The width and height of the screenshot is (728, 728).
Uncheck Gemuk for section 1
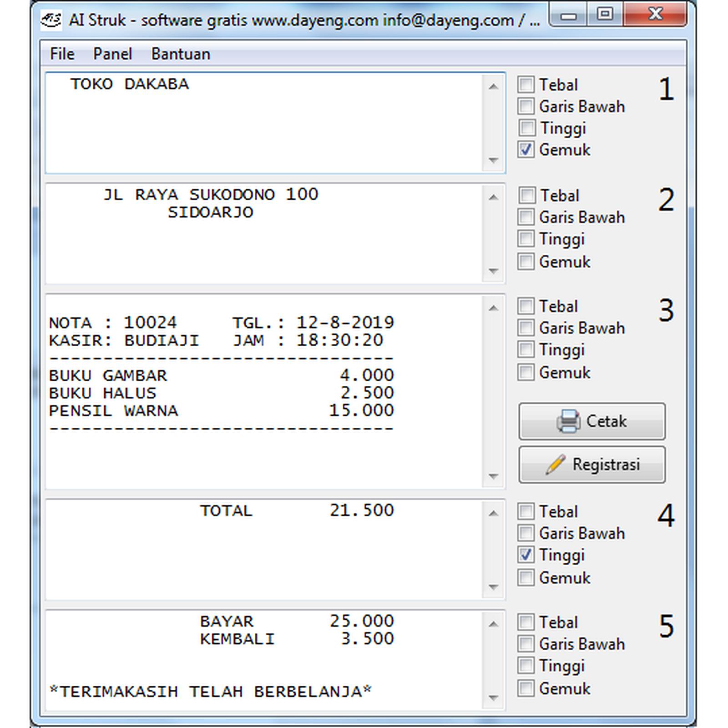(526, 150)
